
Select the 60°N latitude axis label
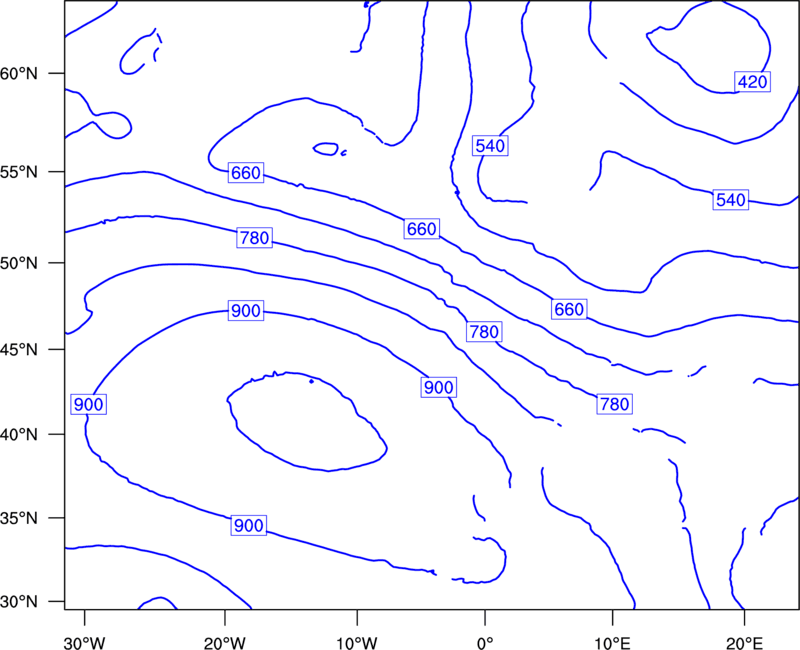click(19, 73)
